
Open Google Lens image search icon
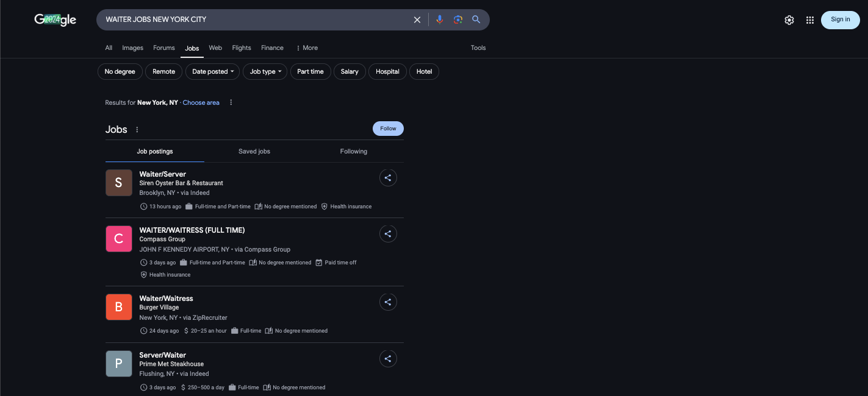[458, 19]
